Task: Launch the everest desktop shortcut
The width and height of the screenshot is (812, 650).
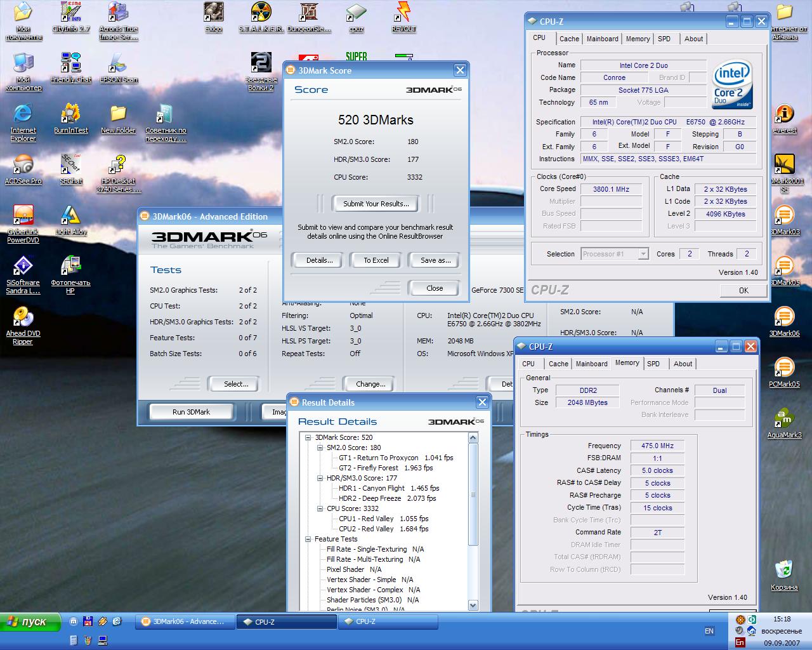Action: [x=785, y=119]
